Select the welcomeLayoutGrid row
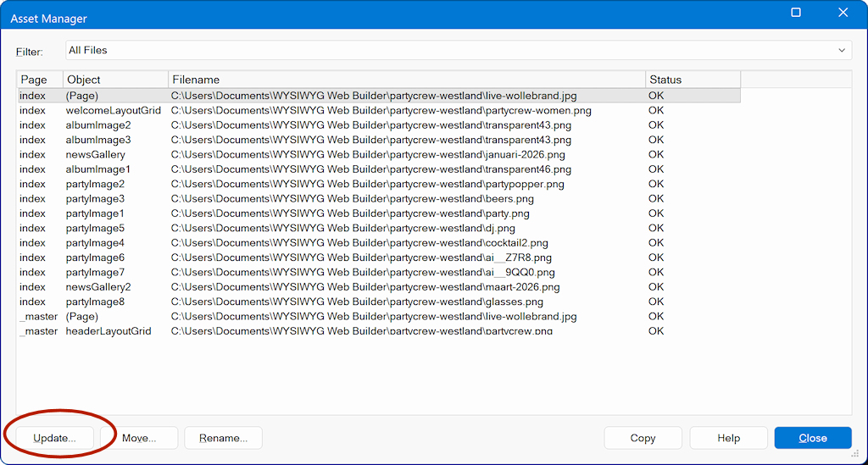The width and height of the screenshot is (868, 465). click(114, 111)
